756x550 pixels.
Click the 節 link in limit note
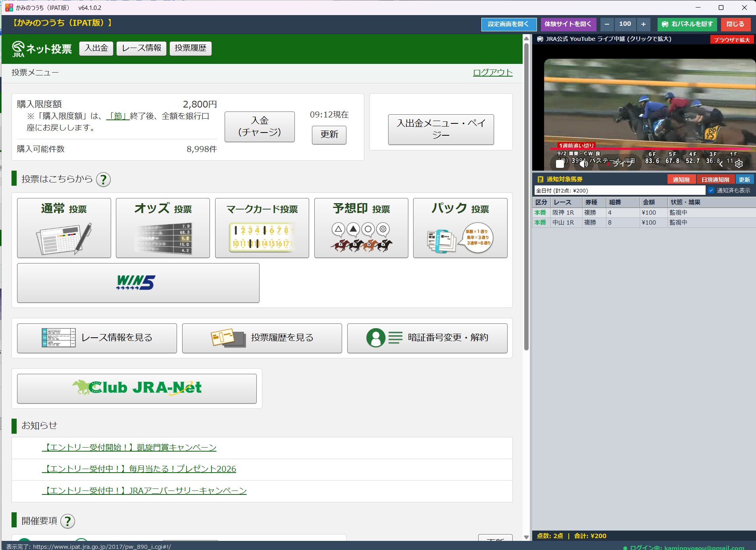pos(118,116)
